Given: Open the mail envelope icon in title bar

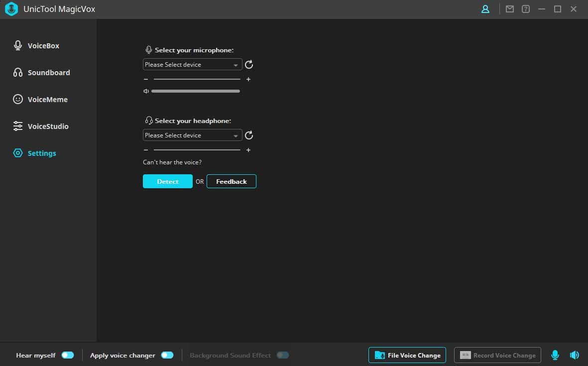Looking at the screenshot, I should point(509,9).
